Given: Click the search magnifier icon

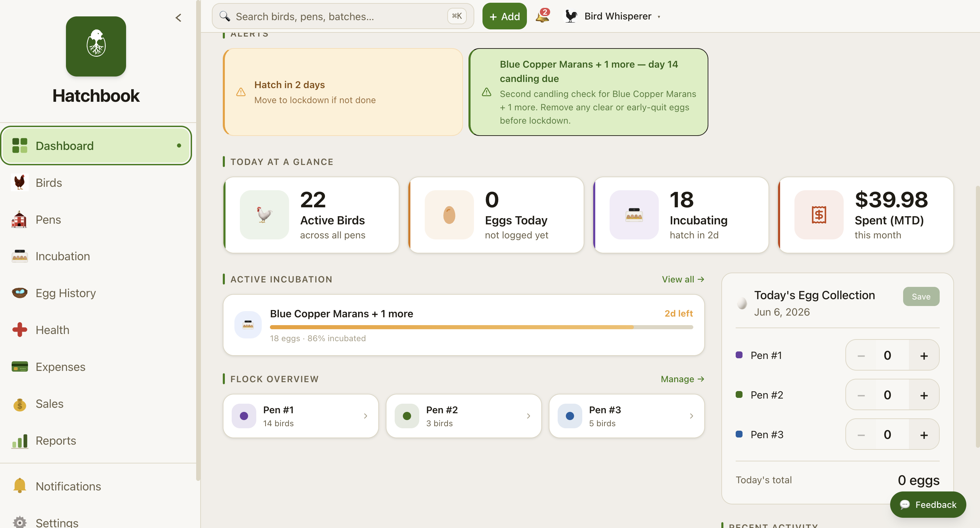Looking at the screenshot, I should click(x=225, y=16).
